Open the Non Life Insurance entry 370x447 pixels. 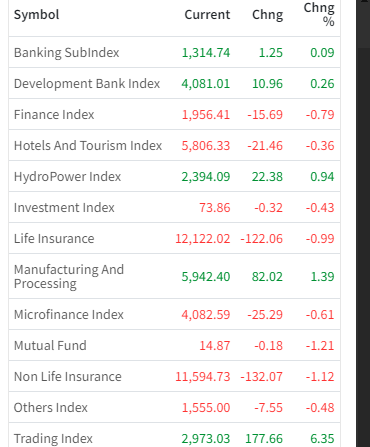point(68,377)
